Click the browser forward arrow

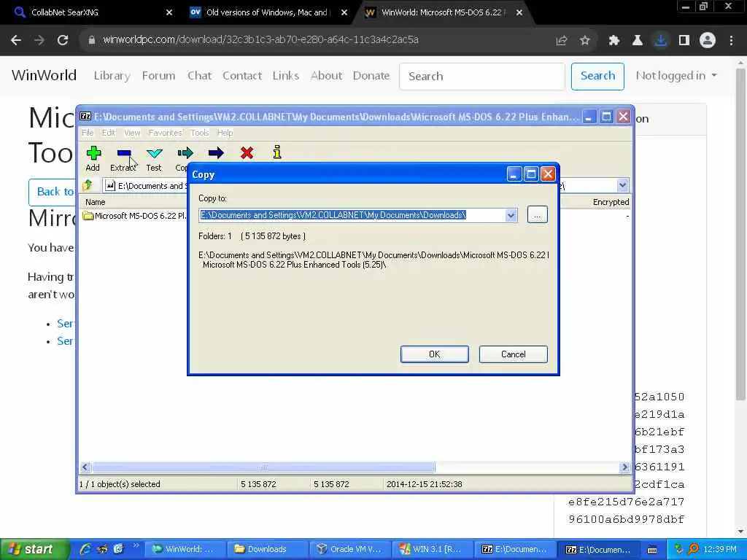[x=39, y=40]
